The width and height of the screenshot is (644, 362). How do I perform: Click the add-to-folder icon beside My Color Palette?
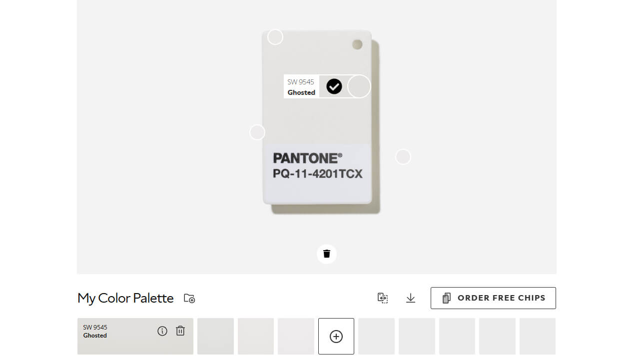(189, 298)
